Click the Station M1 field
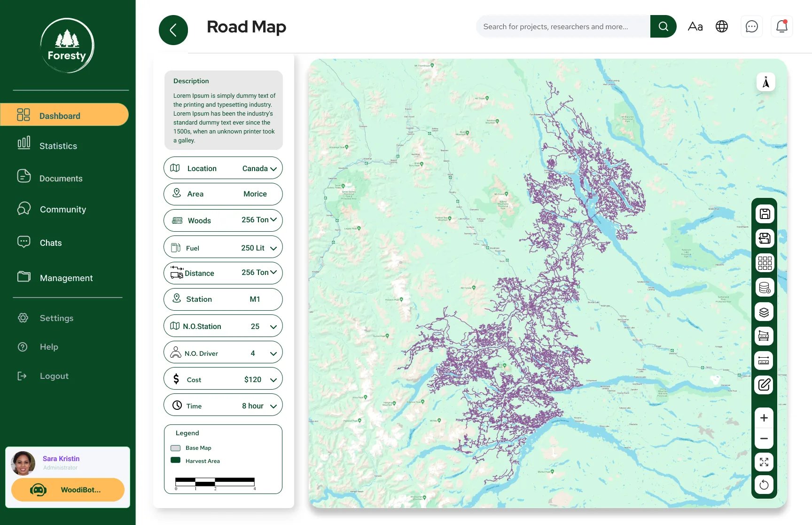Screen dimensions: 812x525 pyautogui.click(x=223, y=299)
